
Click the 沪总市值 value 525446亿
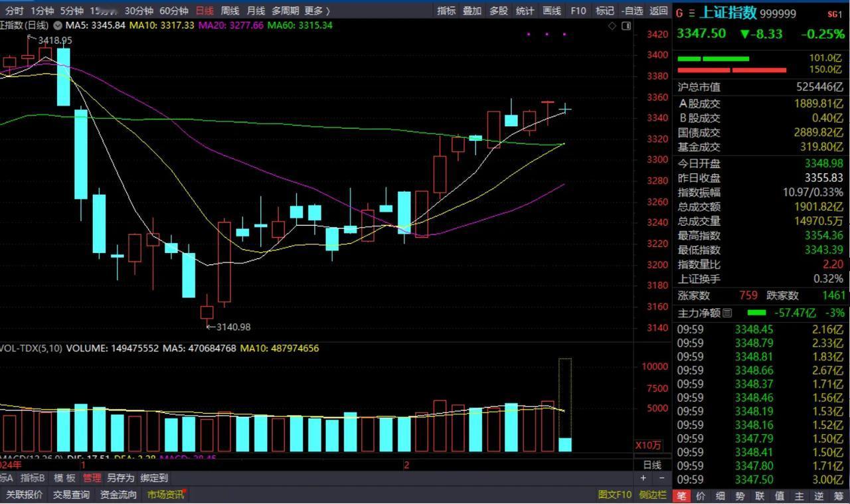pyautogui.click(x=819, y=87)
